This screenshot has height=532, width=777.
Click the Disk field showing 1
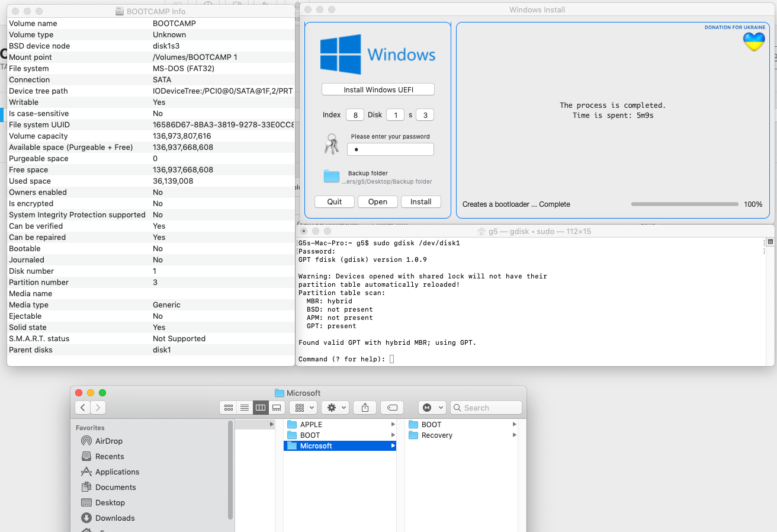click(x=395, y=115)
